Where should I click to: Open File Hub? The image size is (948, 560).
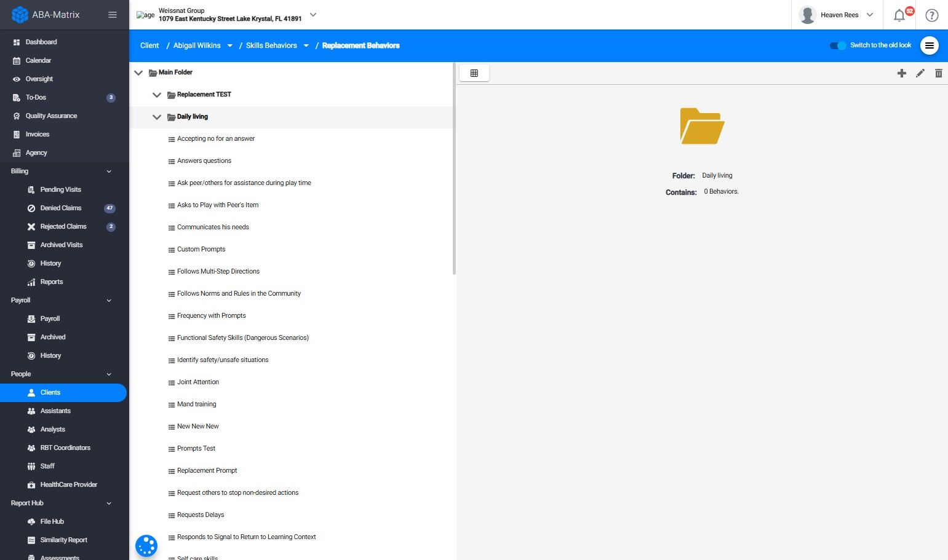pos(52,521)
